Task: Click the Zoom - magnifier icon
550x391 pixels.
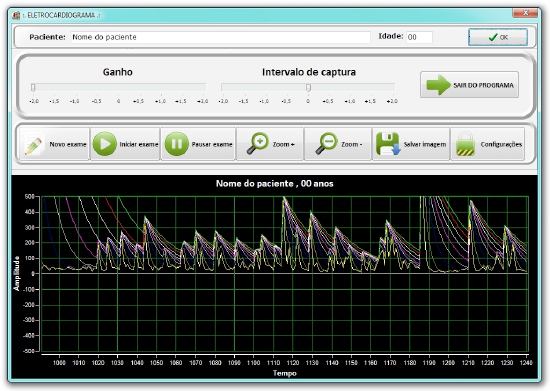Action: tap(326, 143)
